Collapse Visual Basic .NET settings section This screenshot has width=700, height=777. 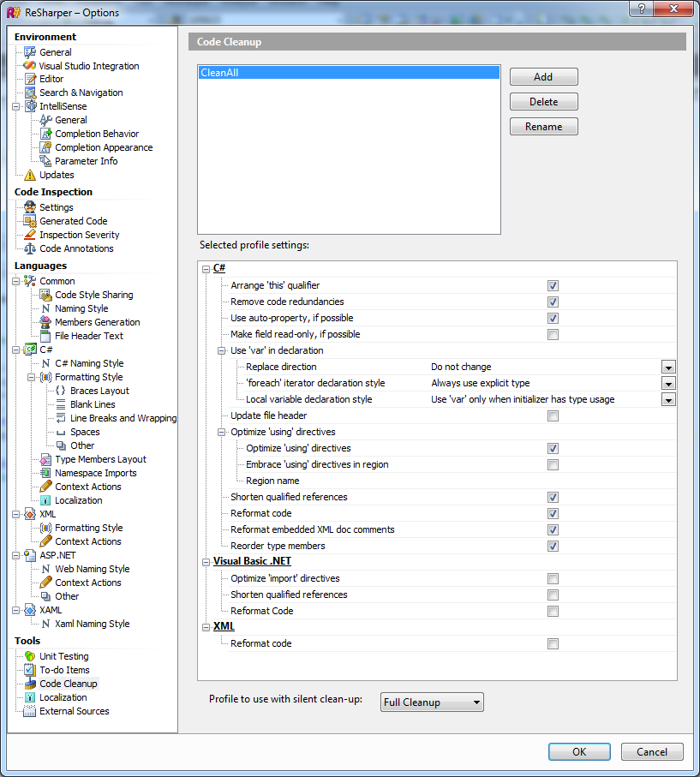pyautogui.click(x=206, y=562)
